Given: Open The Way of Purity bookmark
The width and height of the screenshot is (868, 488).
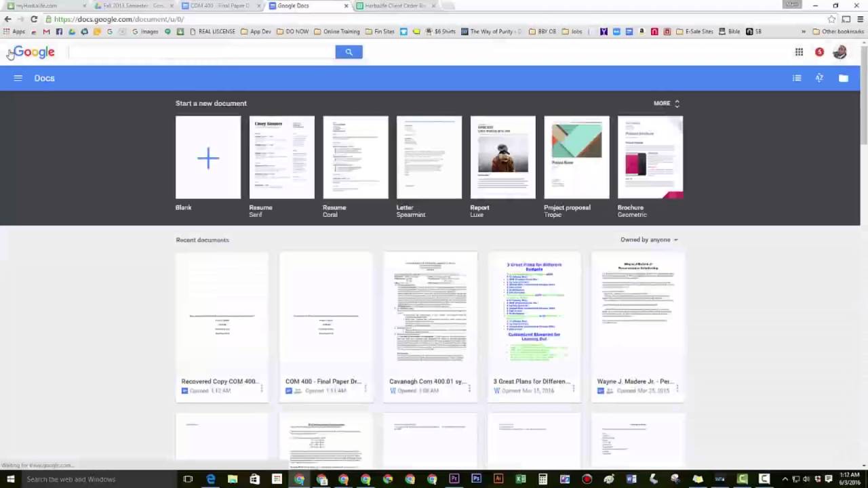Looking at the screenshot, I should [x=492, y=31].
